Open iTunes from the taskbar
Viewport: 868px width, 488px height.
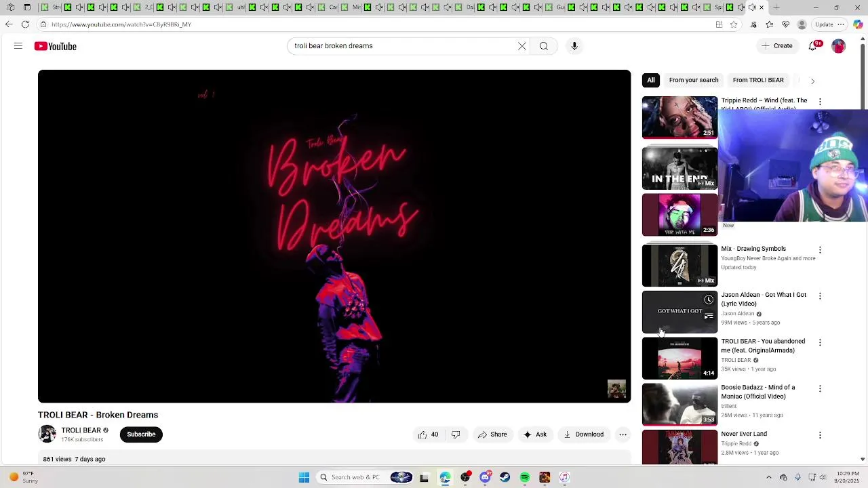pyautogui.click(x=564, y=477)
